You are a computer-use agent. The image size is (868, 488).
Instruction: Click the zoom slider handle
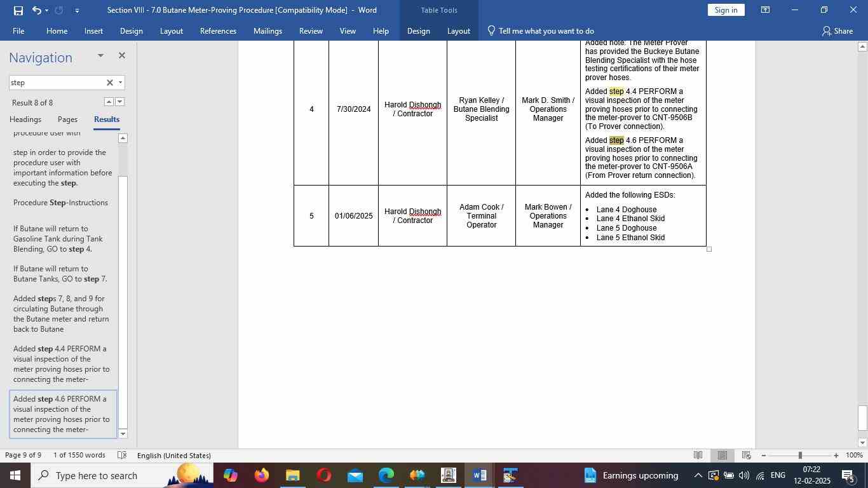point(800,456)
